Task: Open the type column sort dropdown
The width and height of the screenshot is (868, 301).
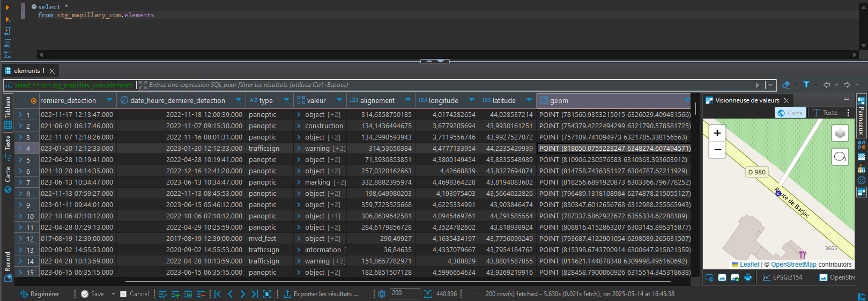Action: tap(286, 100)
